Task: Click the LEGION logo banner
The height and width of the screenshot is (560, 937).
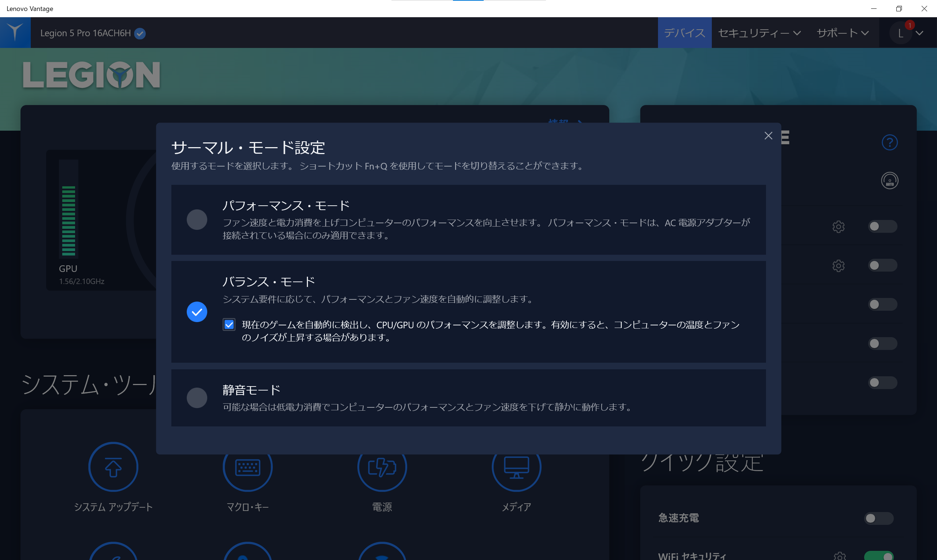Action: coord(92,75)
